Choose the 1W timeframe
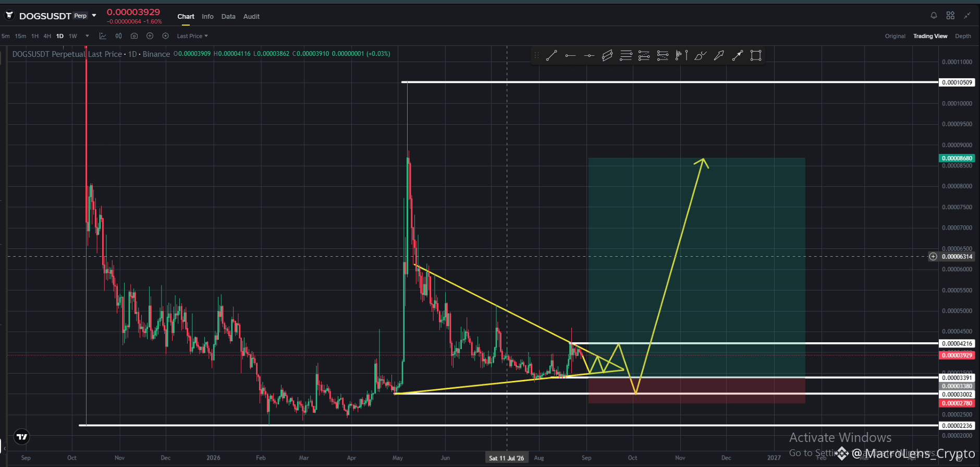980x467 pixels. 73,36
